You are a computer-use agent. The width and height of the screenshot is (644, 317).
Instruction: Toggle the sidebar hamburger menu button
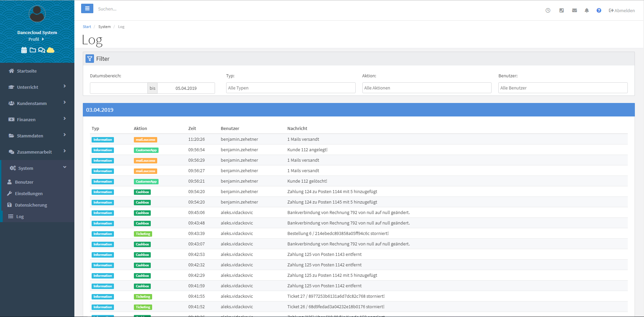click(87, 9)
